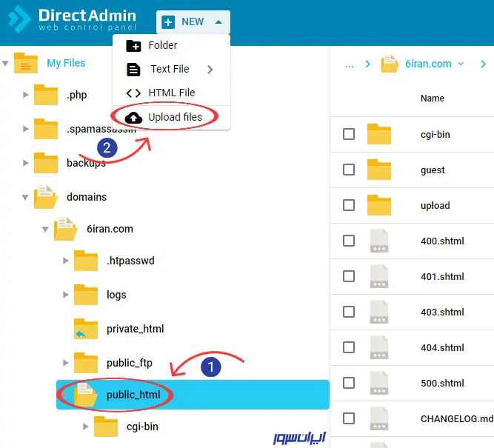Click the cloud upload icon
Image resolution: width=494 pixels, height=448 pixels.
pyautogui.click(x=133, y=118)
